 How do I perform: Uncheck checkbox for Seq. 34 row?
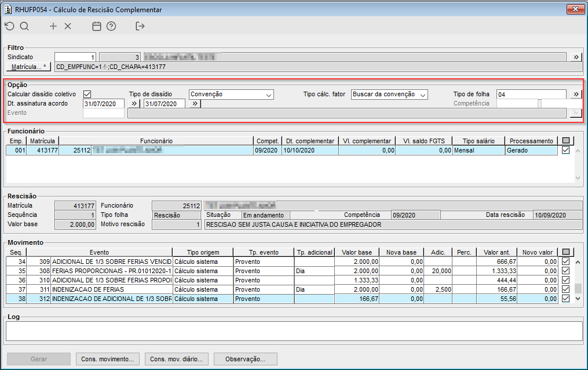point(566,261)
